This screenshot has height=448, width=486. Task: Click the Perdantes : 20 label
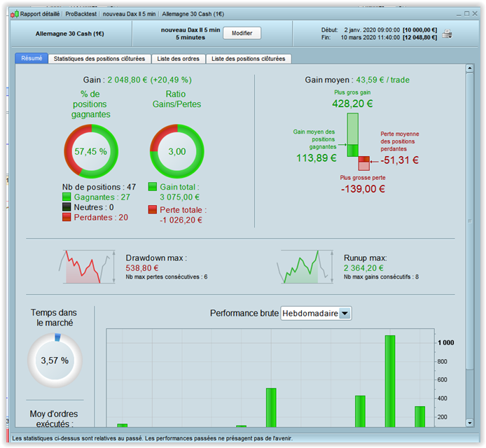pos(101,217)
